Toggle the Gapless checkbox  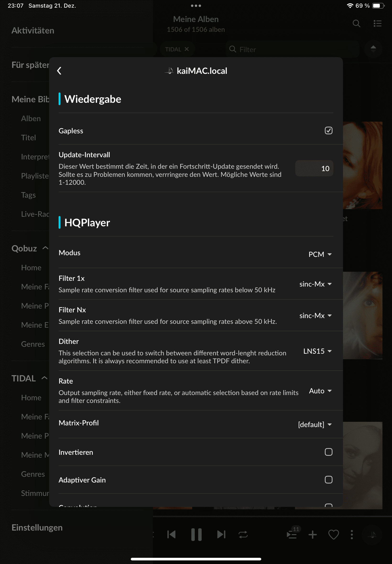coord(328,130)
